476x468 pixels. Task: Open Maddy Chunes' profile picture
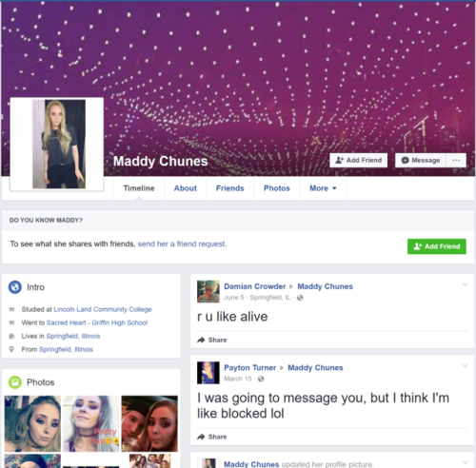[59, 145]
